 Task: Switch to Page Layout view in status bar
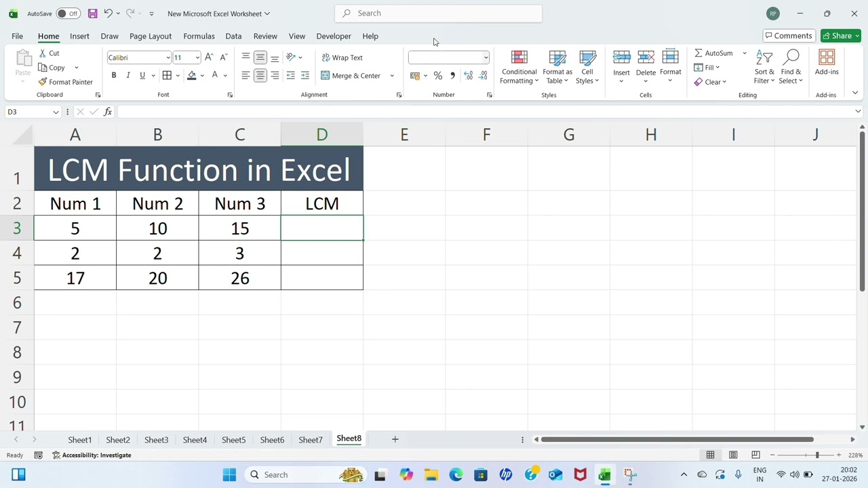tap(733, 455)
